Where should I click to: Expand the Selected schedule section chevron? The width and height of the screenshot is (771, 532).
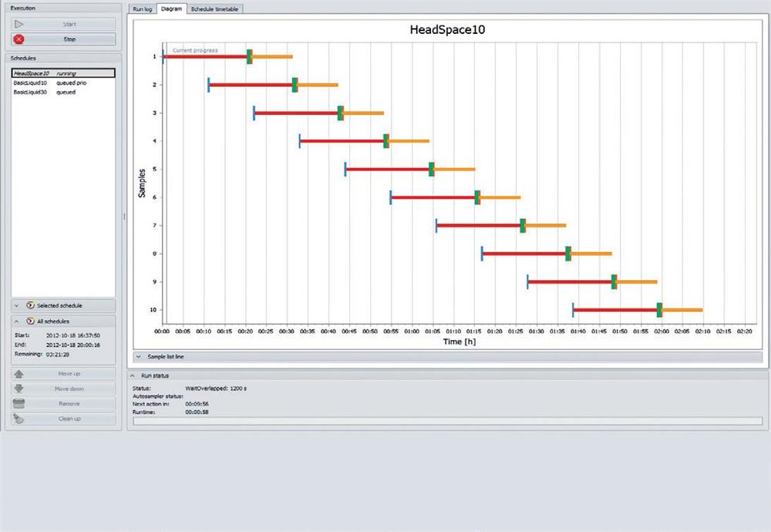tap(16, 305)
